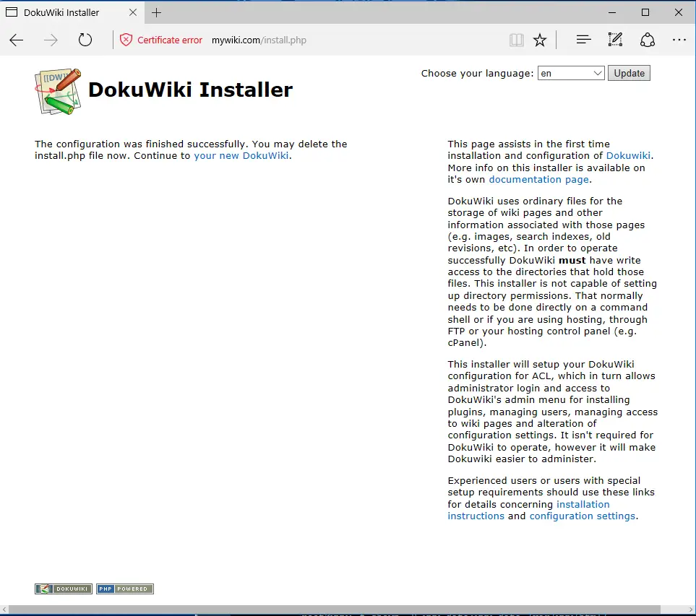Close the browser window
Viewport: 696px width, 616px height.
(679, 12)
